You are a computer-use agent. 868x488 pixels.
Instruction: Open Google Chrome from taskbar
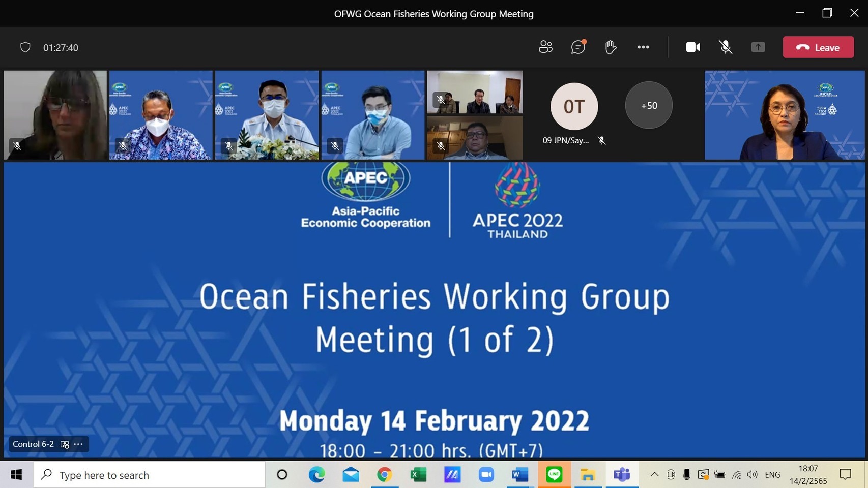click(x=385, y=475)
